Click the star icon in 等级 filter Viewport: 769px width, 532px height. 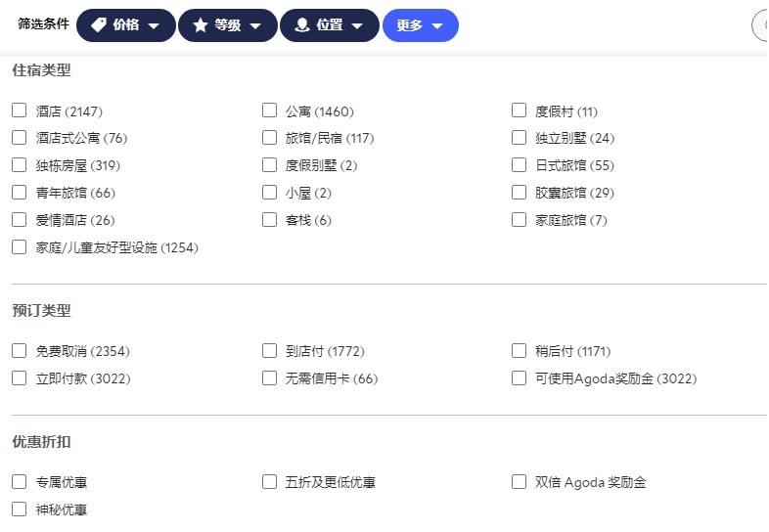[x=201, y=25]
